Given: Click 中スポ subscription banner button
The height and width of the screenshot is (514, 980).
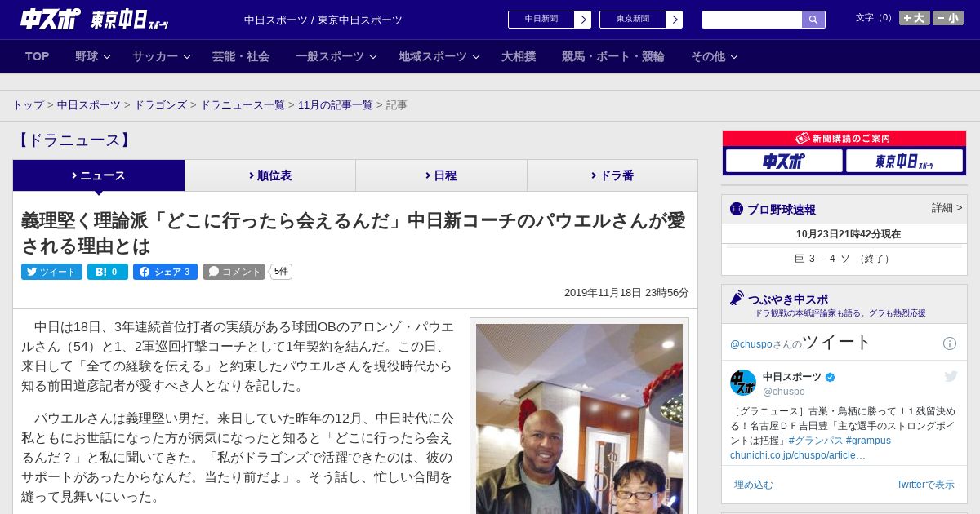Looking at the screenshot, I should (784, 161).
